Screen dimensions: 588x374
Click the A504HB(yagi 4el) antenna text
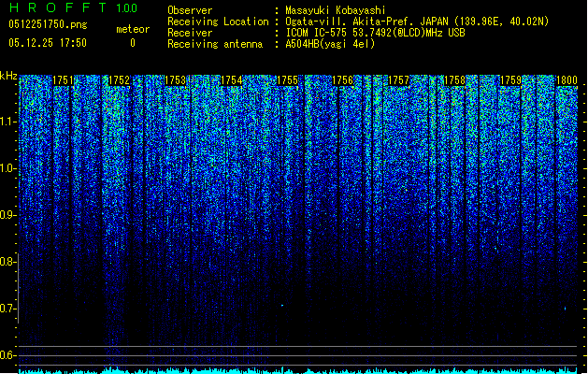point(330,44)
